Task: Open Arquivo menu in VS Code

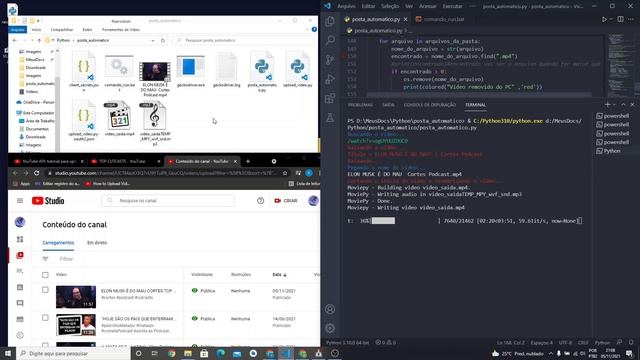Action: pyautogui.click(x=347, y=6)
